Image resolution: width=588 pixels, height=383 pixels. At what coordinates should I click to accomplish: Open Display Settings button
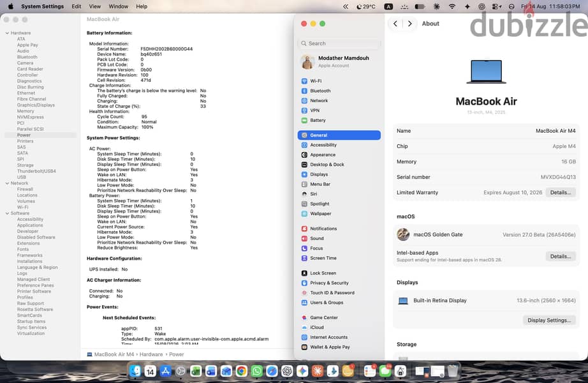click(548, 320)
